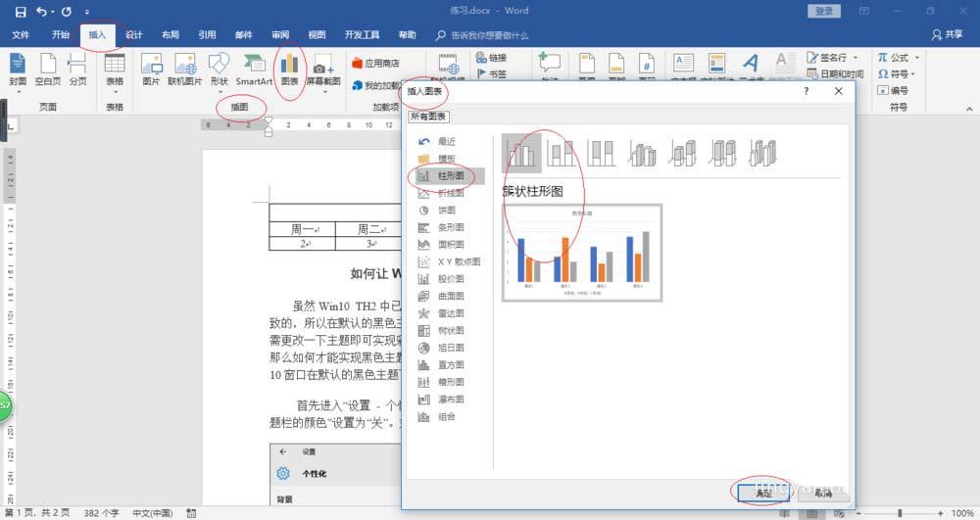Click the clustered column chart preview thumbnail
Viewport: 980px width, 520px height.
pyautogui.click(x=582, y=253)
